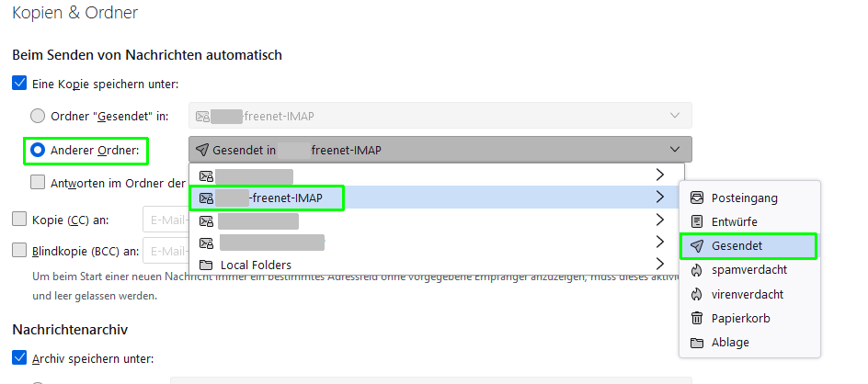Uncheck "Eine Kopie speichern unter" checkbox
868x384 pixels.
click(19, 84)
